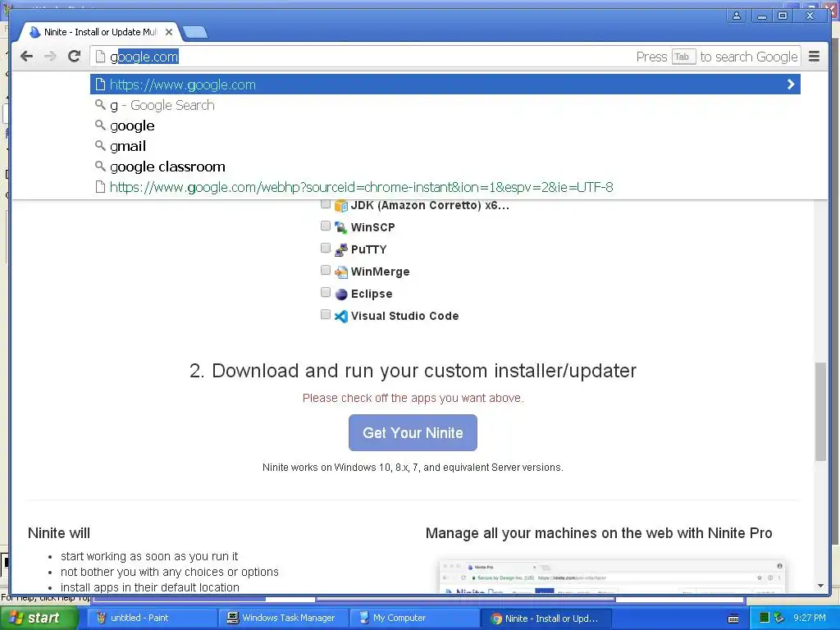
Task: Click the Get Your Ninite button
Action: tap(413, 433)
